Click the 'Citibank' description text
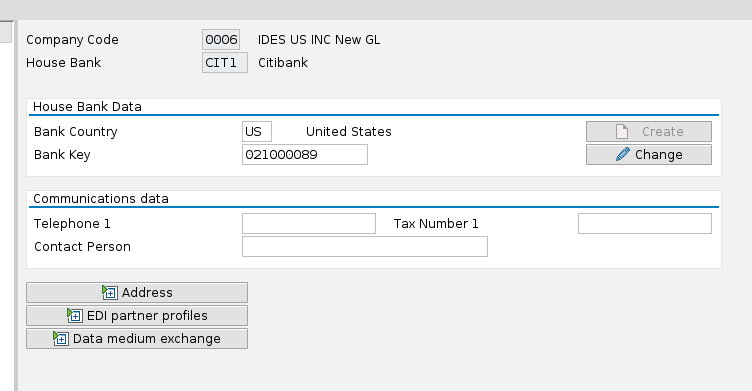Screen dimensions: 752x391 pyautogui.click(x=283, y=62)
